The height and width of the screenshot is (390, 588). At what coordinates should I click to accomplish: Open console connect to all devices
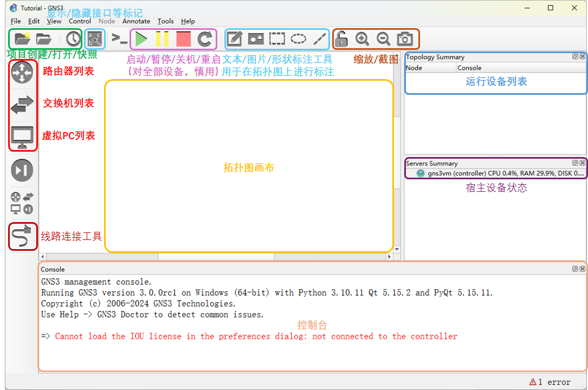119,38
